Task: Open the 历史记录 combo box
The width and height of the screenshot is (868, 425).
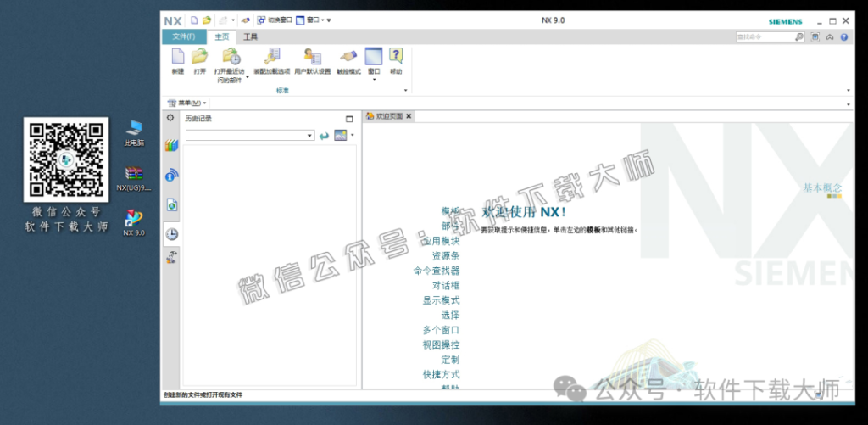Action: click(x=250, y=135)
